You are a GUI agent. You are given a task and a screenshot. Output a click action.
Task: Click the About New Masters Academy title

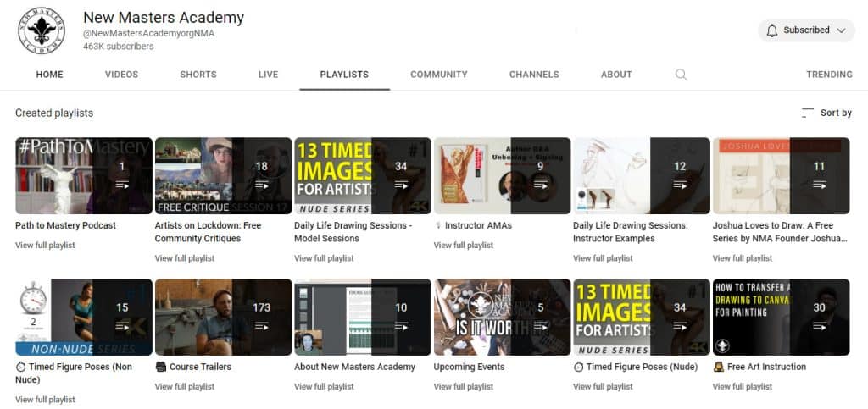click(x=355, y=367)
